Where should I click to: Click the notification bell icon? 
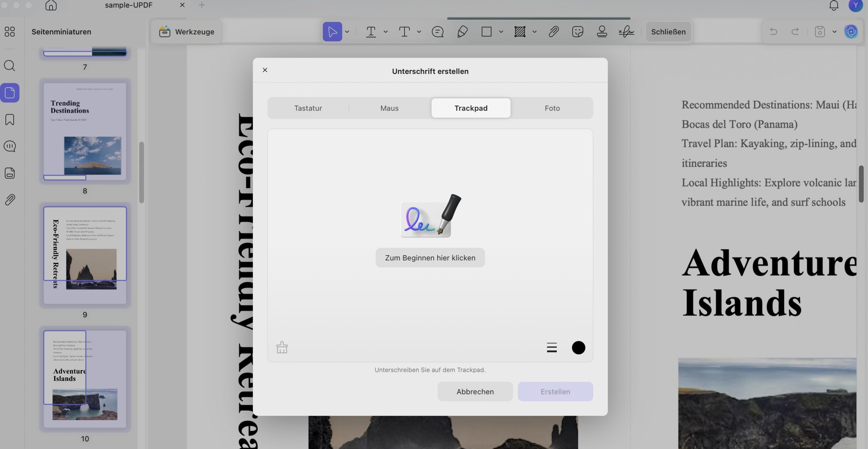(834, 5)
